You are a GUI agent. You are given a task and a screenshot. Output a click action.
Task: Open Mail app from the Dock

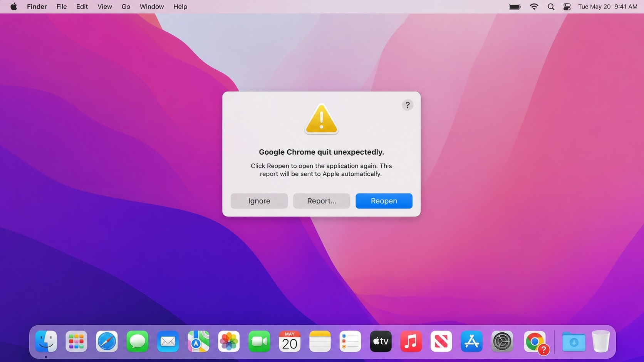pos(168,341)
